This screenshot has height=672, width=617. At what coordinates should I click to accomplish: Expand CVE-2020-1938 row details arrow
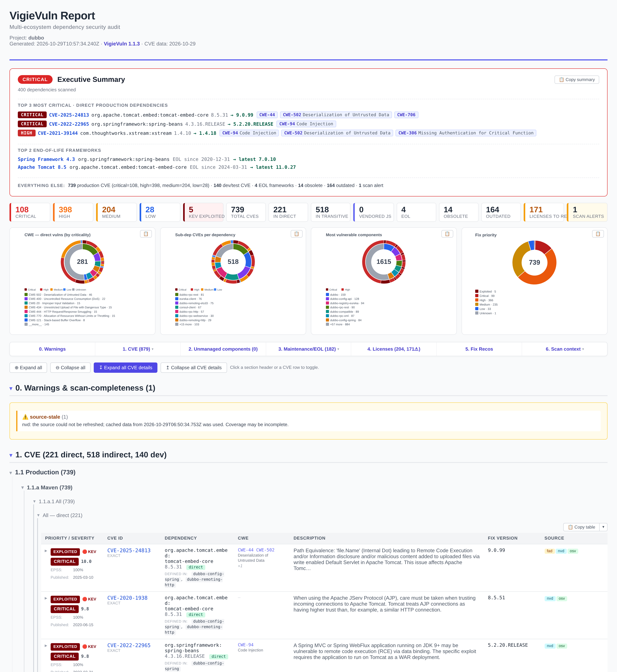(x=46, y=598)
